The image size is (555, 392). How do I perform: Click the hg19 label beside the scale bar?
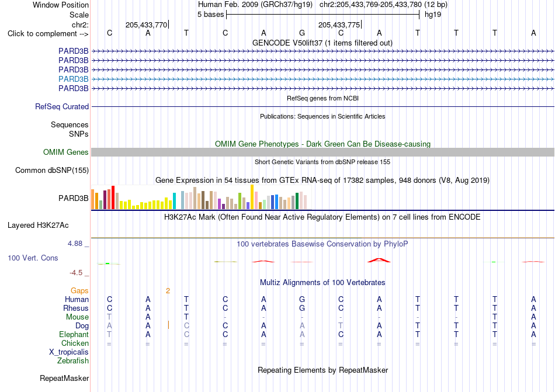click(x=433, y=15)
